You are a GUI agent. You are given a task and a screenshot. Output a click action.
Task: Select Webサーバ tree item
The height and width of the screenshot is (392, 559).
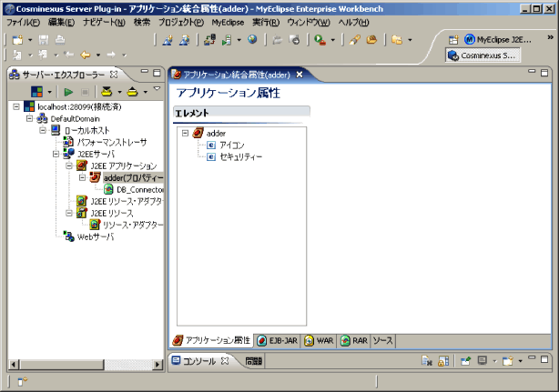[96, 236]
